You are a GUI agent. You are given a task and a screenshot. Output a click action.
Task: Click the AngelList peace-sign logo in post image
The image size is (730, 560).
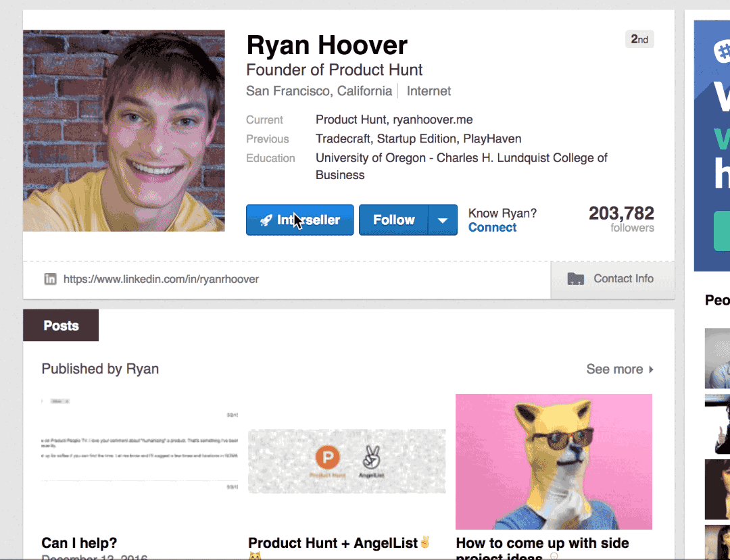(x=372, y=458)
